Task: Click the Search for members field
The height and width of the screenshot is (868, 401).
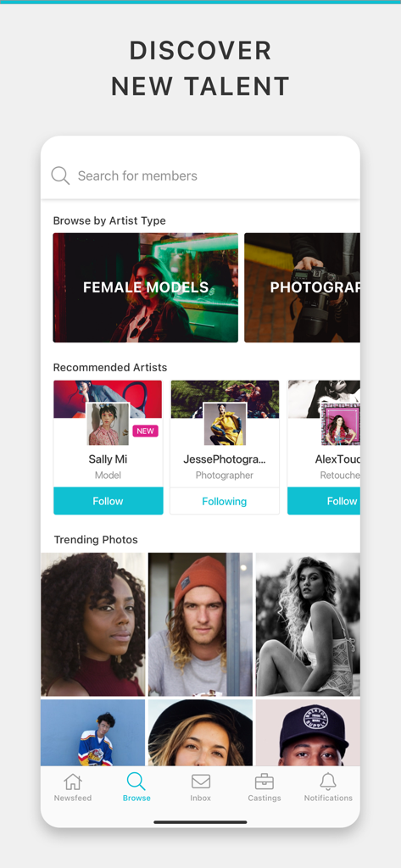Action: 200,176
